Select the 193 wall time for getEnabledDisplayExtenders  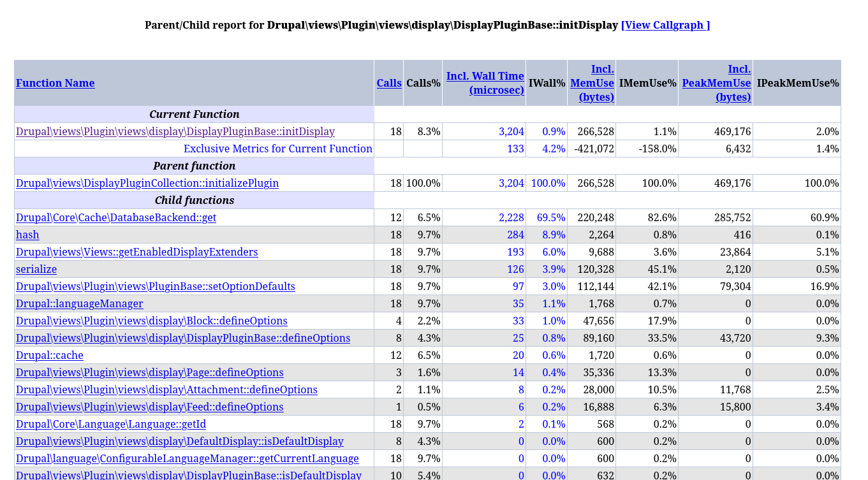coord(515,252)
